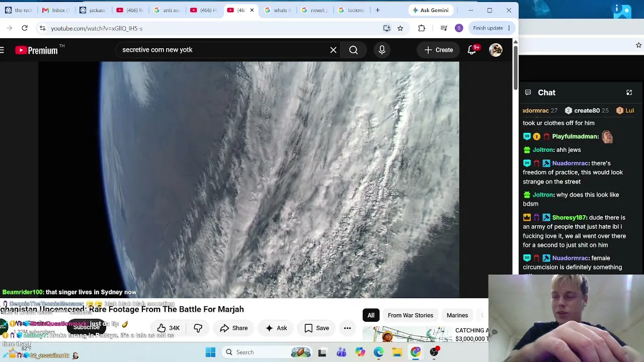Open the Chrome profile avatar
Viewport: 644px width, 362px height.
pos(459,28)
